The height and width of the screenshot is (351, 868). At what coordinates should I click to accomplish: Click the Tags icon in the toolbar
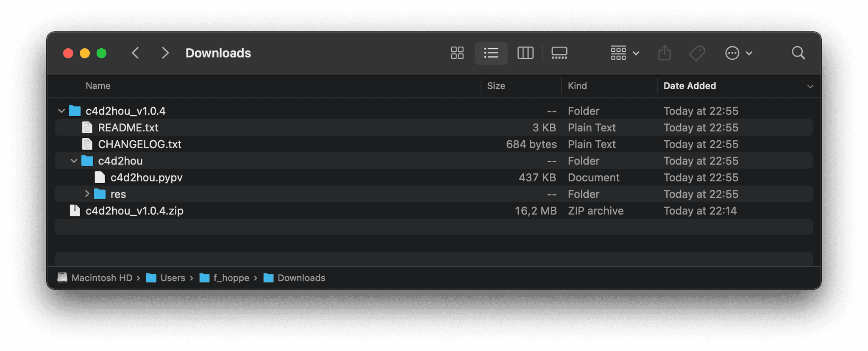696,53
